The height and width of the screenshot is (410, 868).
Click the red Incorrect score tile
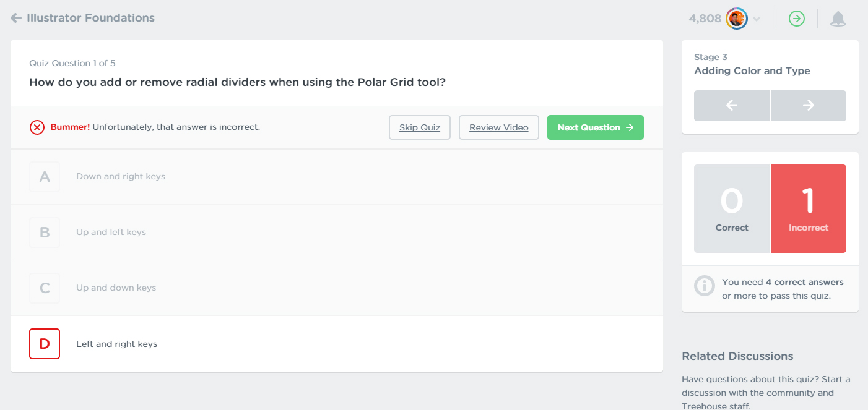[808, 208]
